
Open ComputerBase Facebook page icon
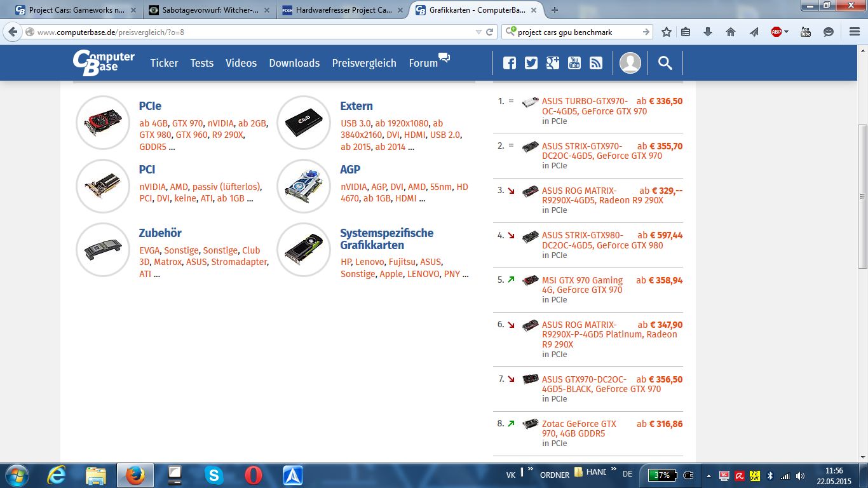[510, 63]
